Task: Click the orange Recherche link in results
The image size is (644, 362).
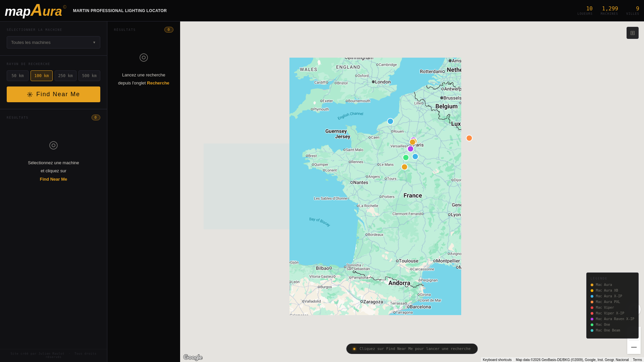Action: pos(158,83)
